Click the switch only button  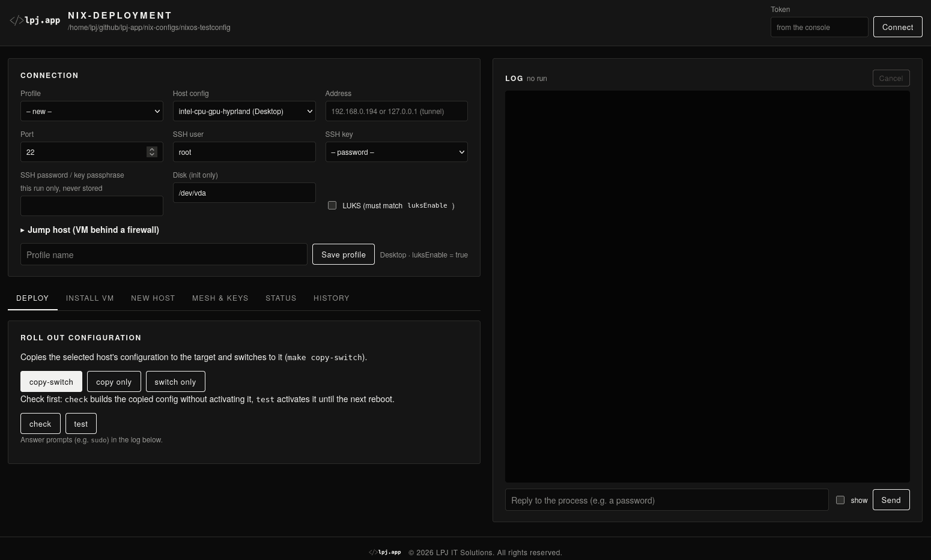(x=175, y=382)
